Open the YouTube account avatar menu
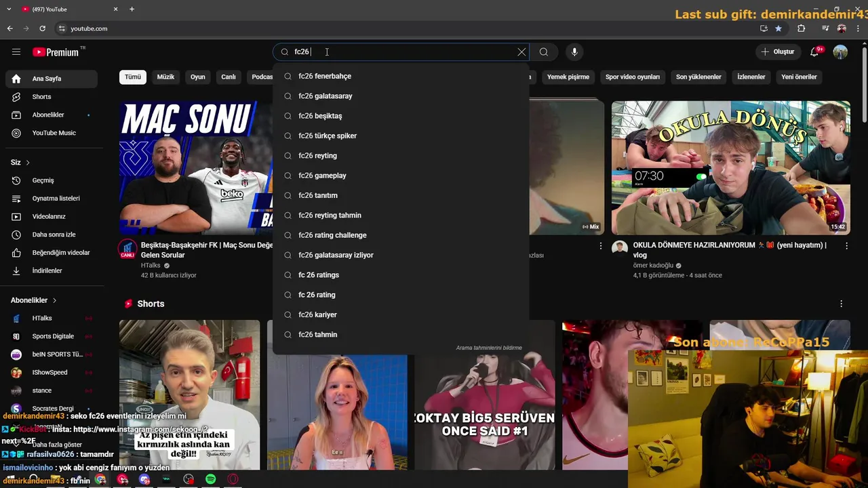 [x=840, y=52]
